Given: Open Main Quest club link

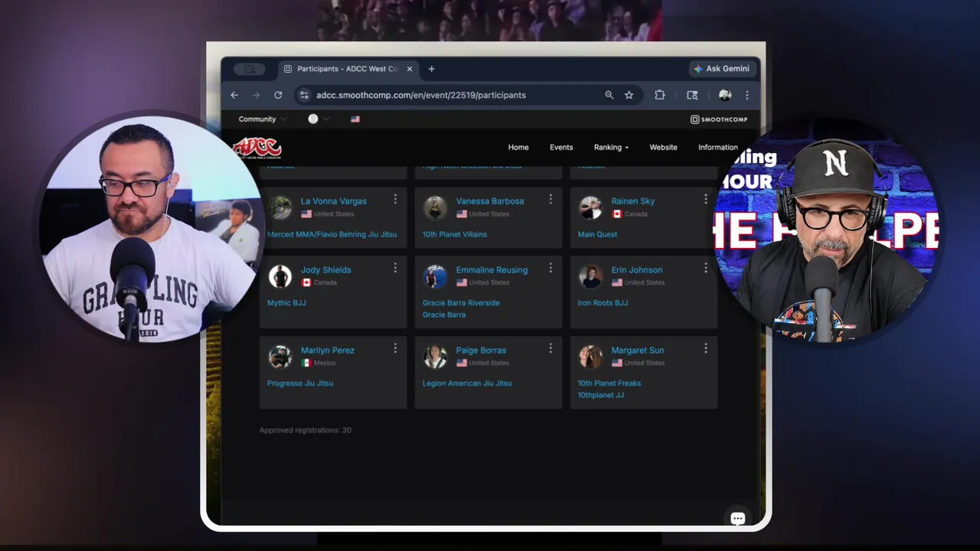Looking at the screenshot, I should point(597,234).
